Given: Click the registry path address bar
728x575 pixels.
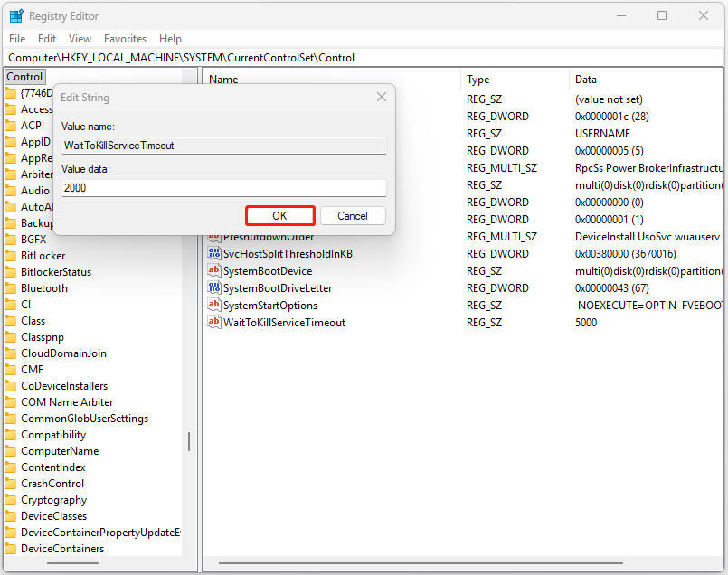Looking at the screenshot, I should click(364, 58).
